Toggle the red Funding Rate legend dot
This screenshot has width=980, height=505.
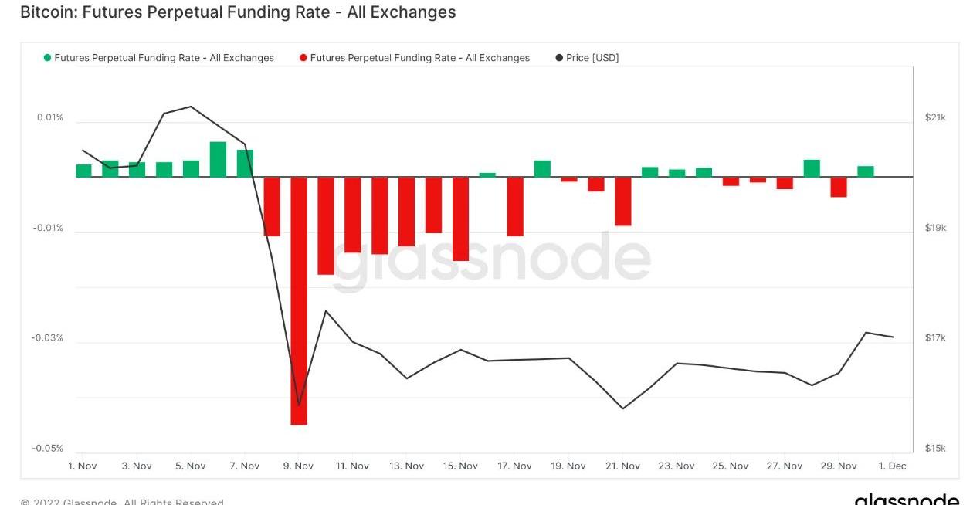click(x=303, y=58)
